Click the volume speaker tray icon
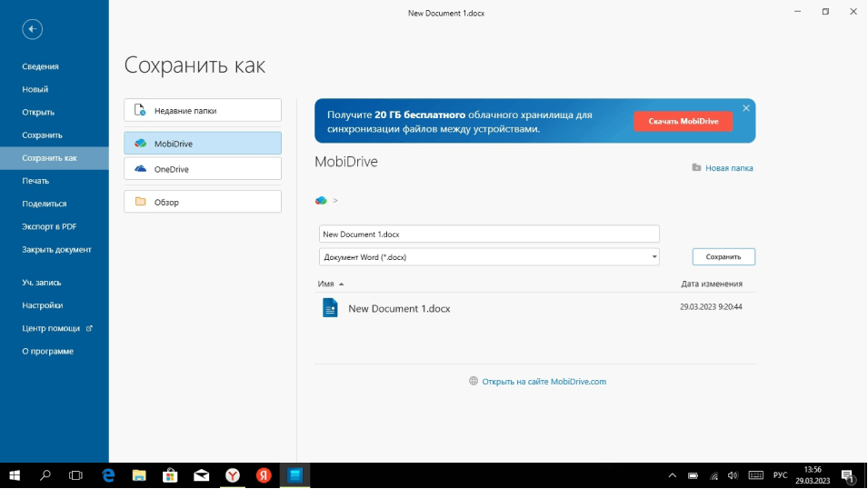 coord(733,475)
